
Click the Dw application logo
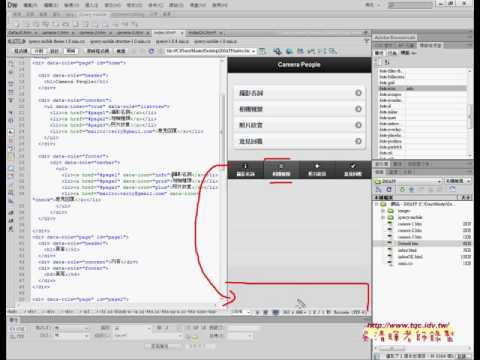[12, 5]
